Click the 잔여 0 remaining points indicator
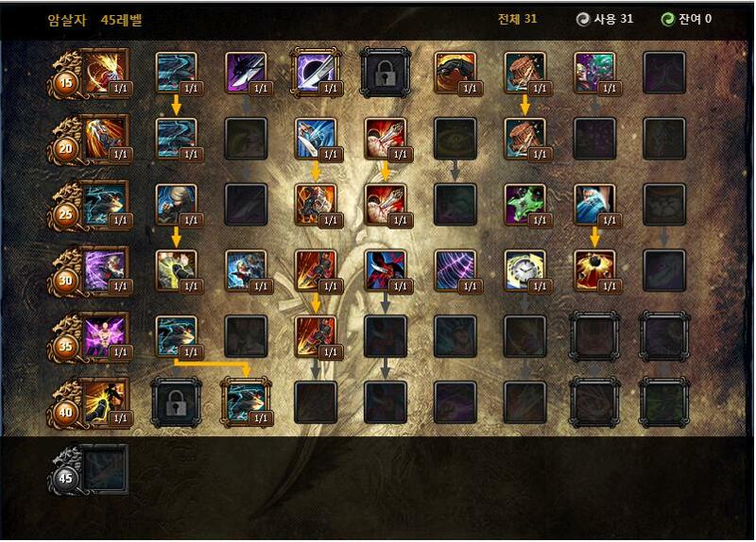Viewport: 756px width, 542px height. pos(687,19)
